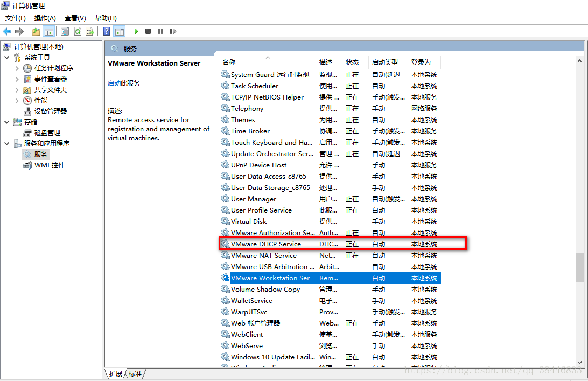The width and height of the screenshot is (588, 381).
Task: Sort by the 登录为 column header
Action: [424, 62]
